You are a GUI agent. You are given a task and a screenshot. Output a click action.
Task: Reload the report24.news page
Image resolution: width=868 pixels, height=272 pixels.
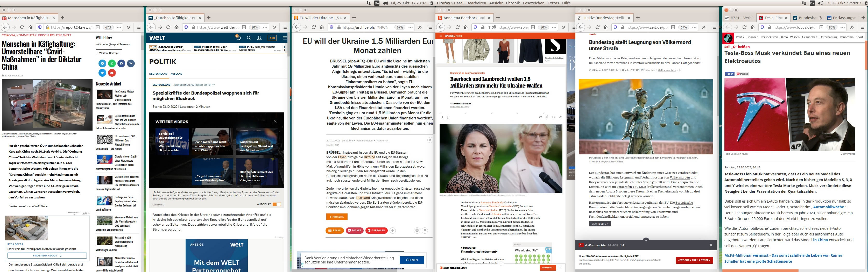[22, 27]
